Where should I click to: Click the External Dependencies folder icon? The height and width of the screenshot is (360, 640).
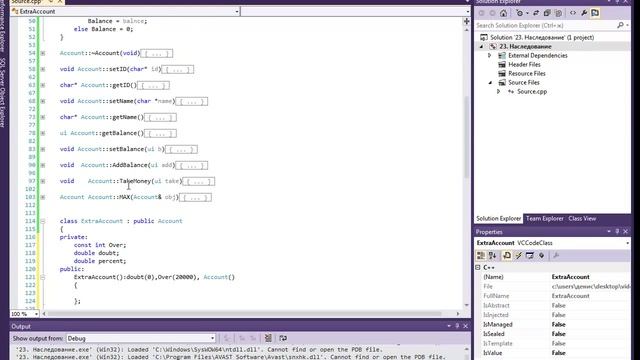[502, 56]
